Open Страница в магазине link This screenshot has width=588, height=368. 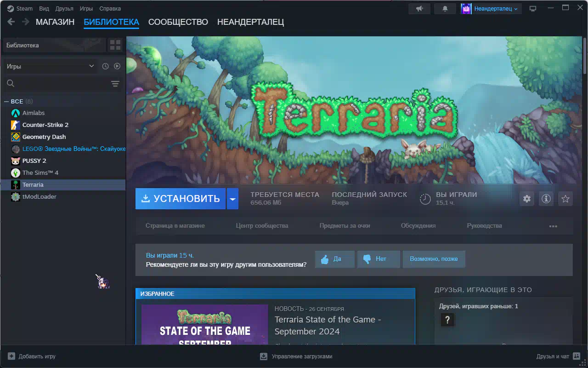[x=175, y=226]
